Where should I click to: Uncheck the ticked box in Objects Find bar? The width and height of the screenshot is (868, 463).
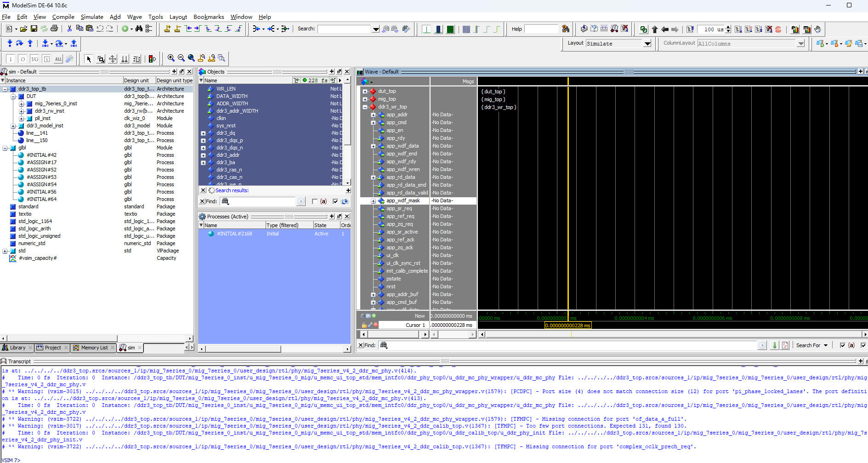(x=335, y=201)
